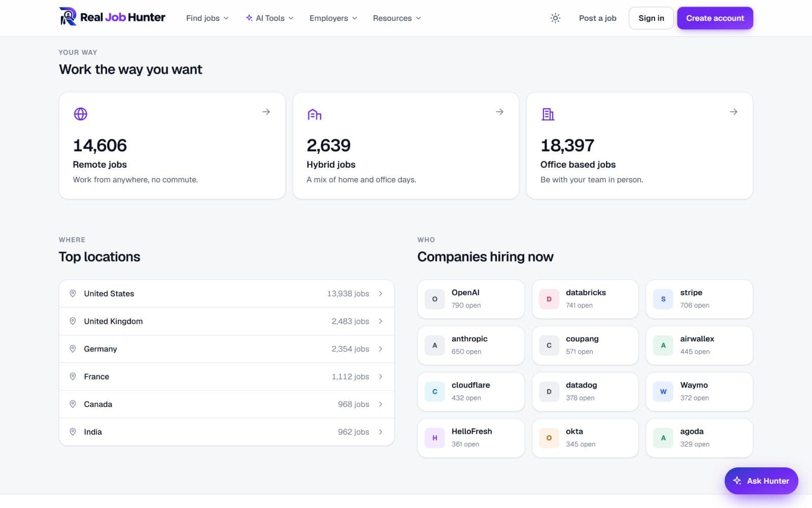Click the airwallex avatar letter icon
The image size is (812, 508).
663,345
